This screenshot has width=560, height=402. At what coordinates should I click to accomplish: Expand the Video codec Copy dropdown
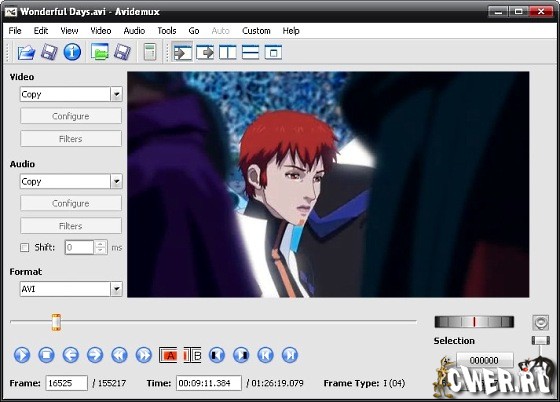click(x=116, y=94)
